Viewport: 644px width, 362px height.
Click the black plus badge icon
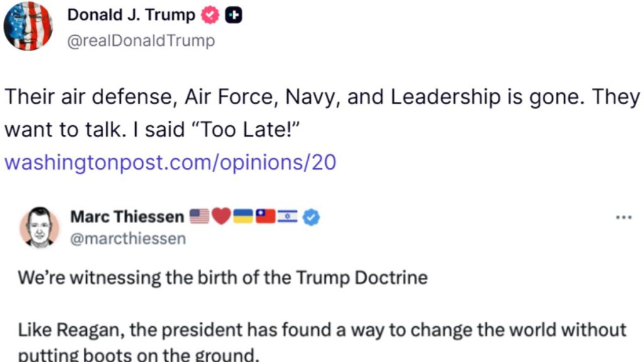[x=234, y=16]
